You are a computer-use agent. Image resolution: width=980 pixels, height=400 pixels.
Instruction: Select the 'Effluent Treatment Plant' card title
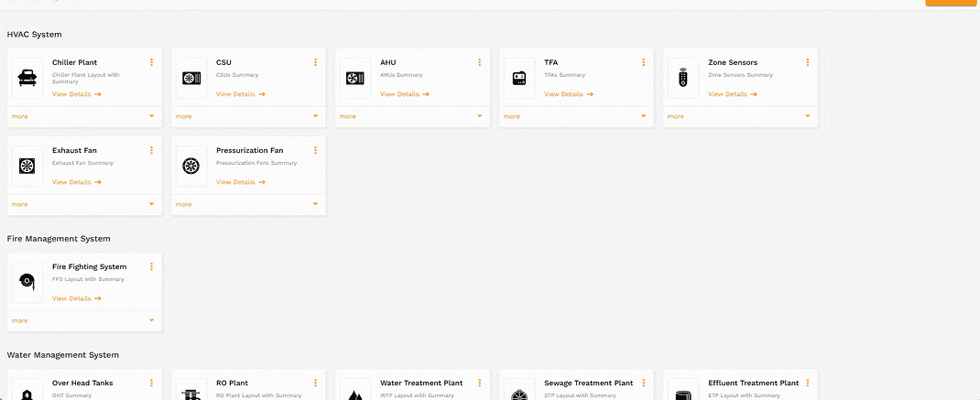[x=754, y=384]
